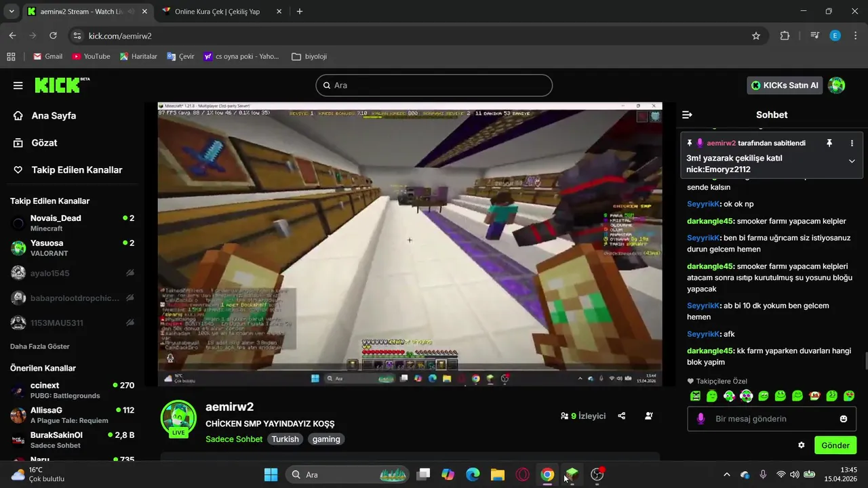868x488 pixels.
Task: Click SeyyrikK username on afk message
Action: 703,334
